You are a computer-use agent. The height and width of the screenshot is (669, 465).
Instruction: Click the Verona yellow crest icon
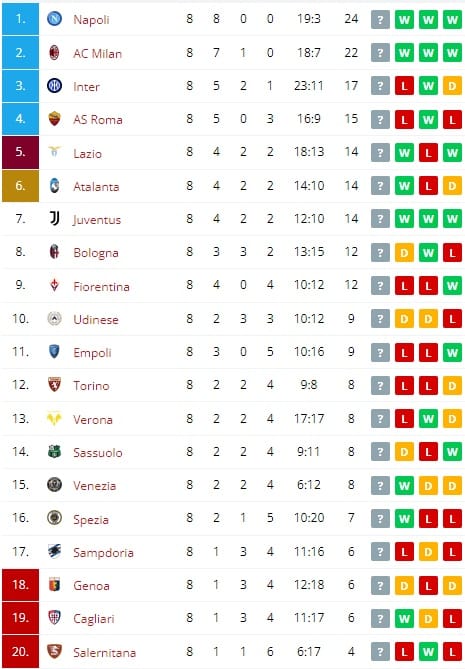(54, 419)
